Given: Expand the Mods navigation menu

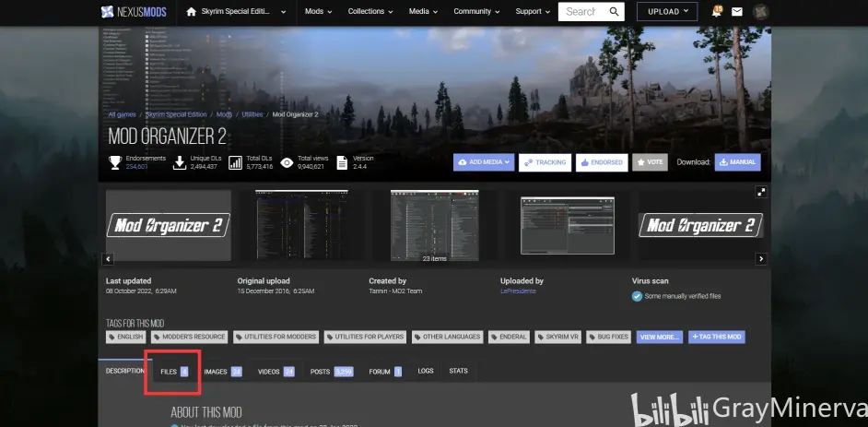Looking at the screenshot, I should tap(318, 12).
